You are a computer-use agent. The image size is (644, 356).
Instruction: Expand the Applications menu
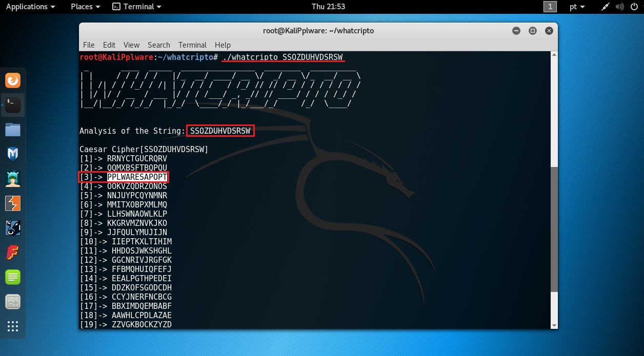coord(30,7)
